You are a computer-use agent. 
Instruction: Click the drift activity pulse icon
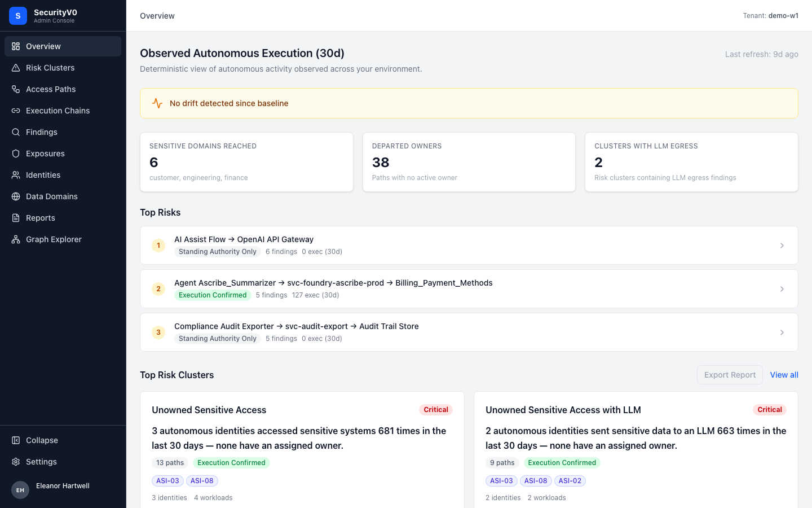[x=157, y=103]
